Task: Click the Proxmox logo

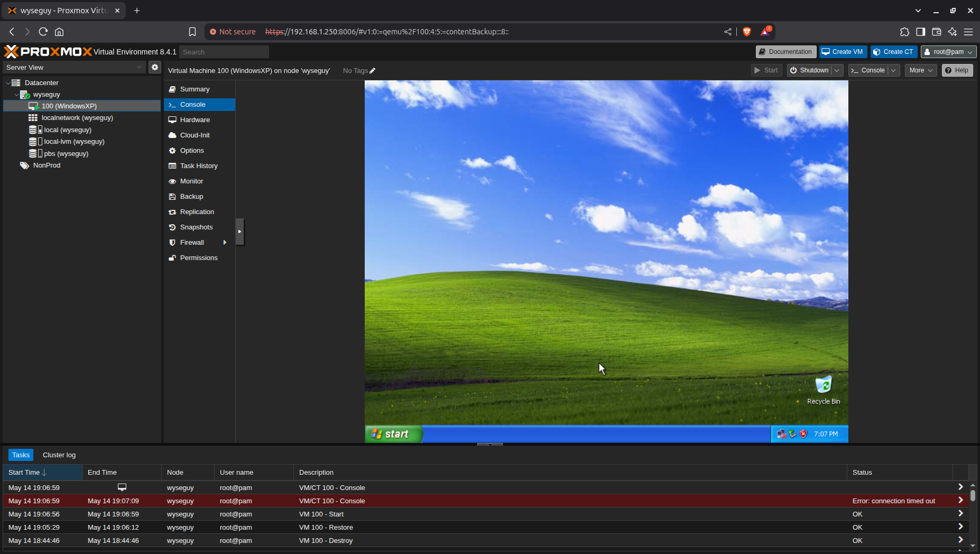Action: (x=48, y=51)
